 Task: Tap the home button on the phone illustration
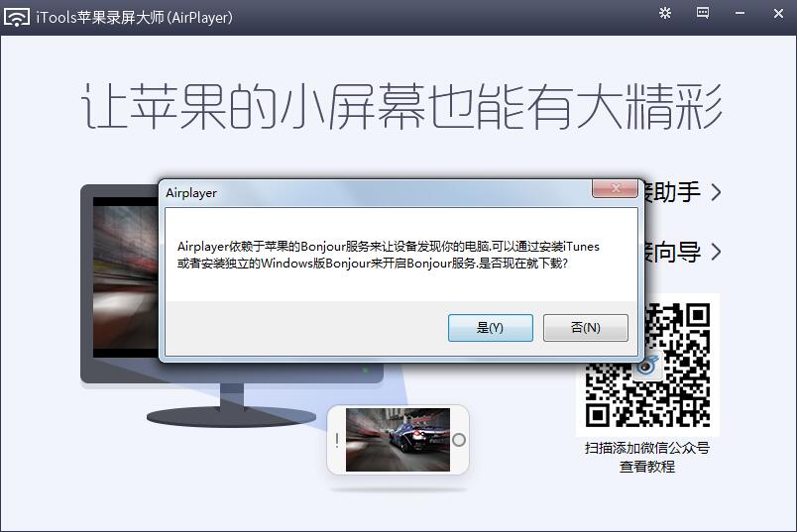tap(458, 440)
